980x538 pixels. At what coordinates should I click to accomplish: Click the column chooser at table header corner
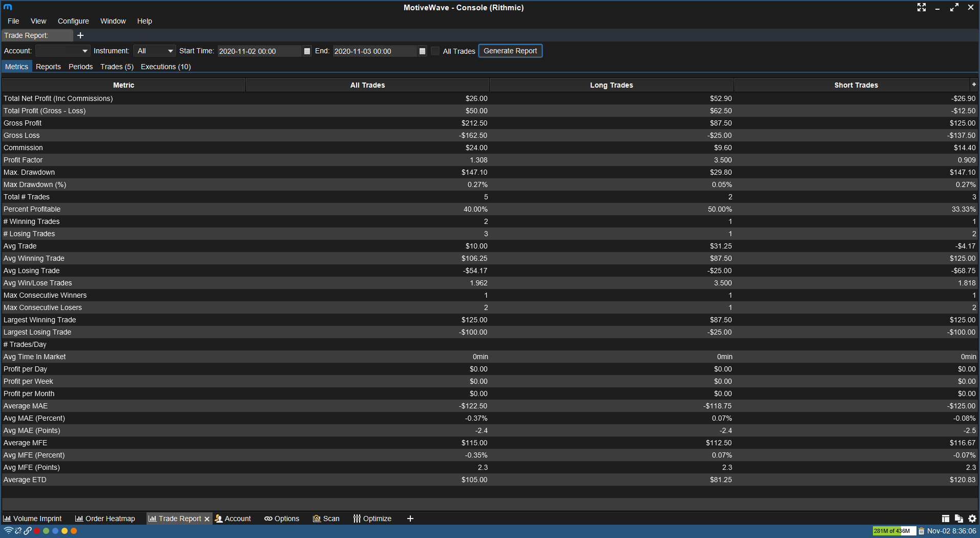point(973,85)
